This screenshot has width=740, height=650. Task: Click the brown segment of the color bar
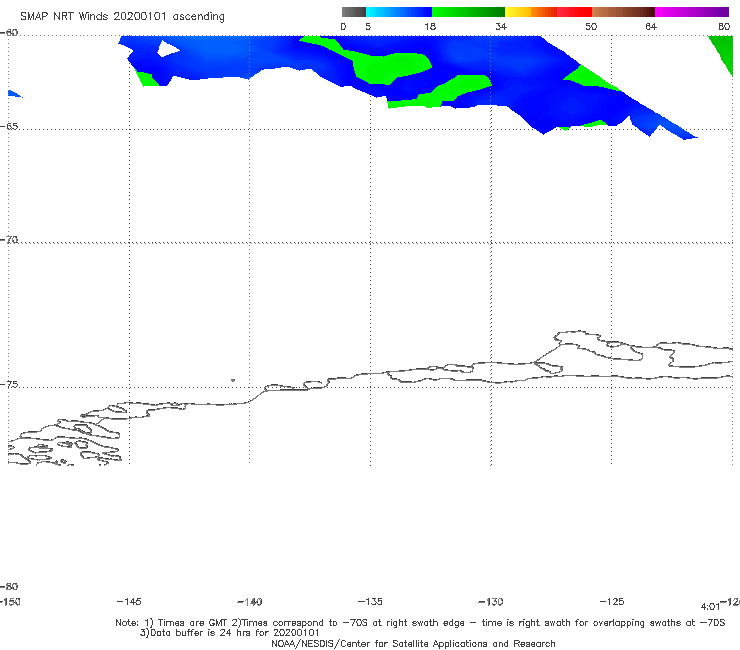pyautogui.click(x=623, y=12)
